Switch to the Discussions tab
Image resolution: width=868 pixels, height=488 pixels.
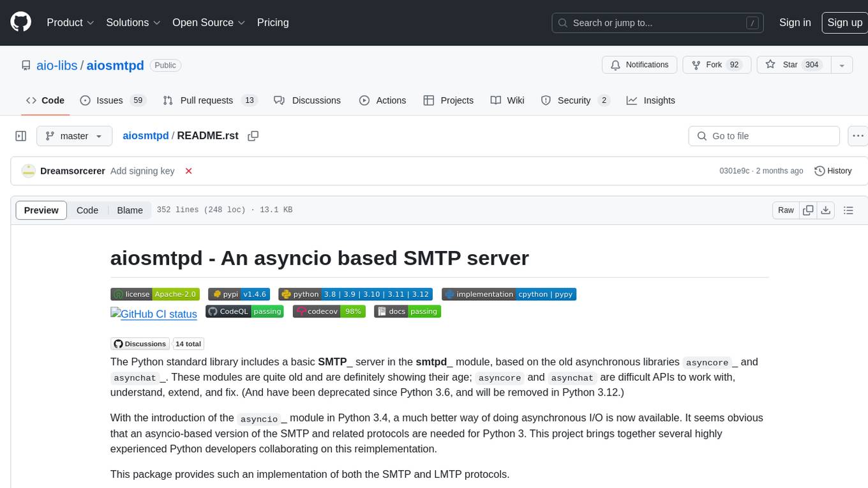pos(308,100)
